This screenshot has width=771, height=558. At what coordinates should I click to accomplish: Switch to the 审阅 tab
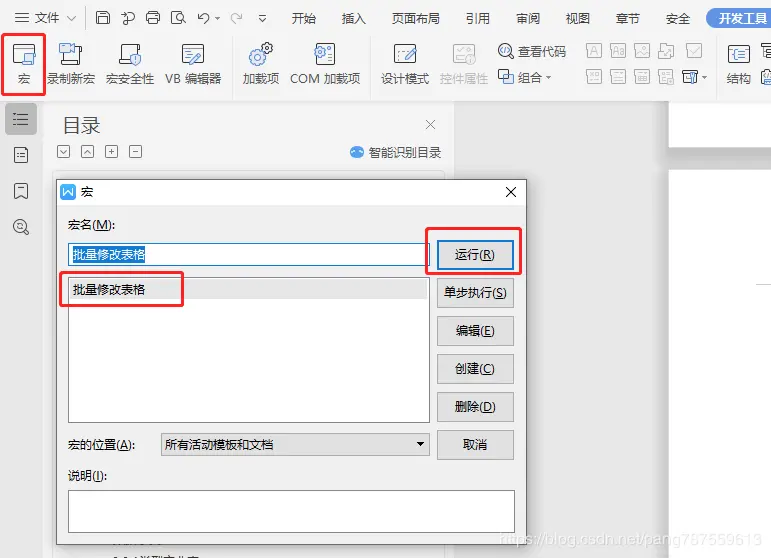528,18
